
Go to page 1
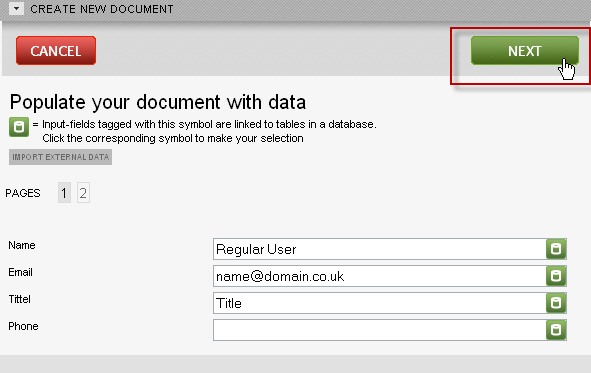pos(64,193)
